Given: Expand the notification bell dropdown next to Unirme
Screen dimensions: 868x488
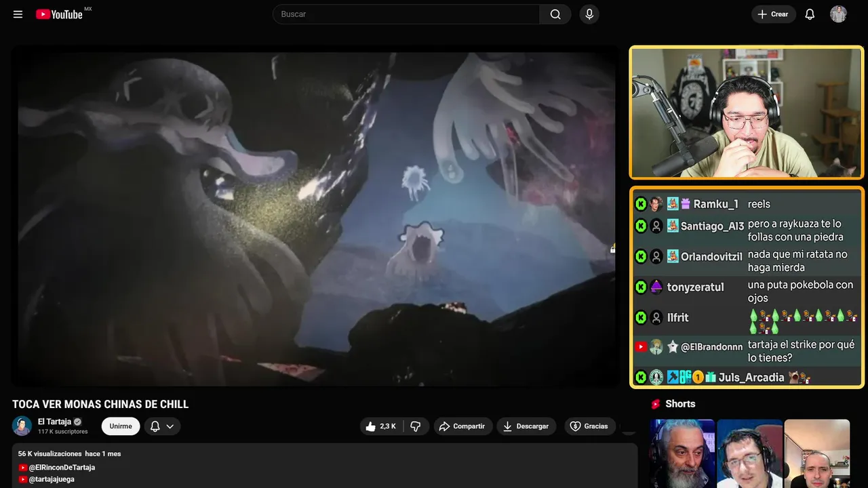Looking at the screenshot, I should point(162,426).
